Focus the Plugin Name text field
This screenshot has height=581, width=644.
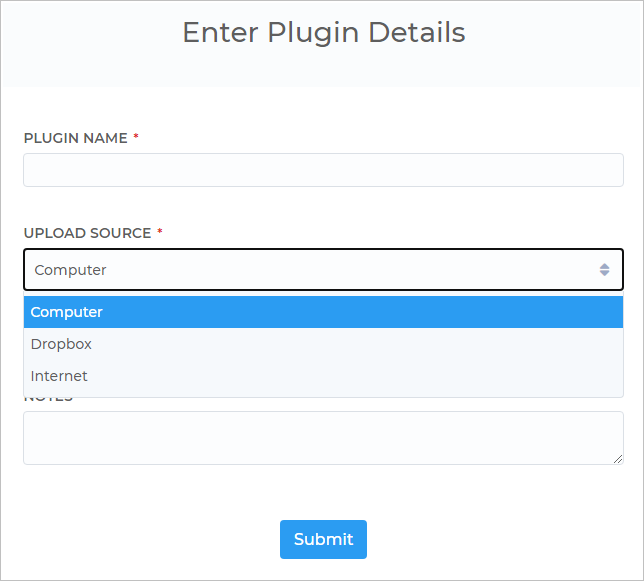pos(323,170)
